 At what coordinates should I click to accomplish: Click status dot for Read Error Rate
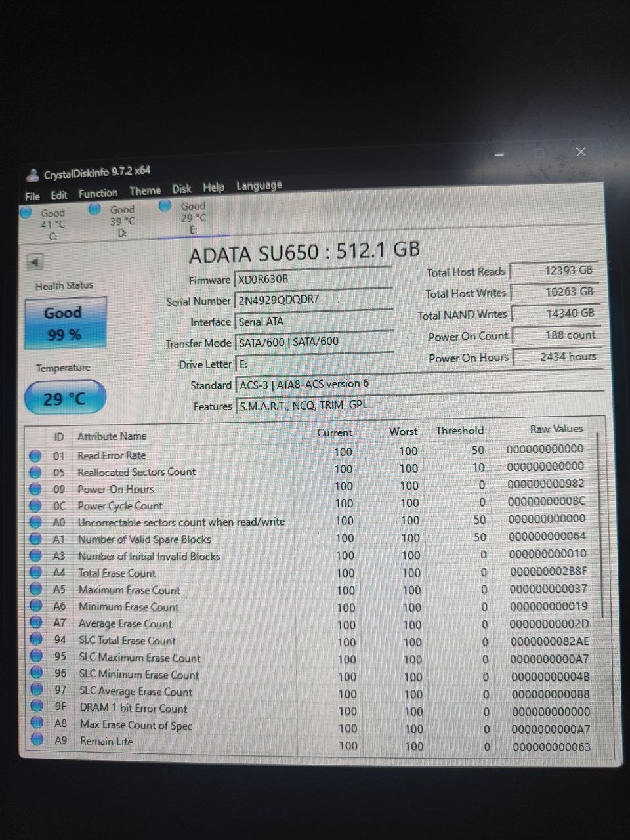point(36,455)
